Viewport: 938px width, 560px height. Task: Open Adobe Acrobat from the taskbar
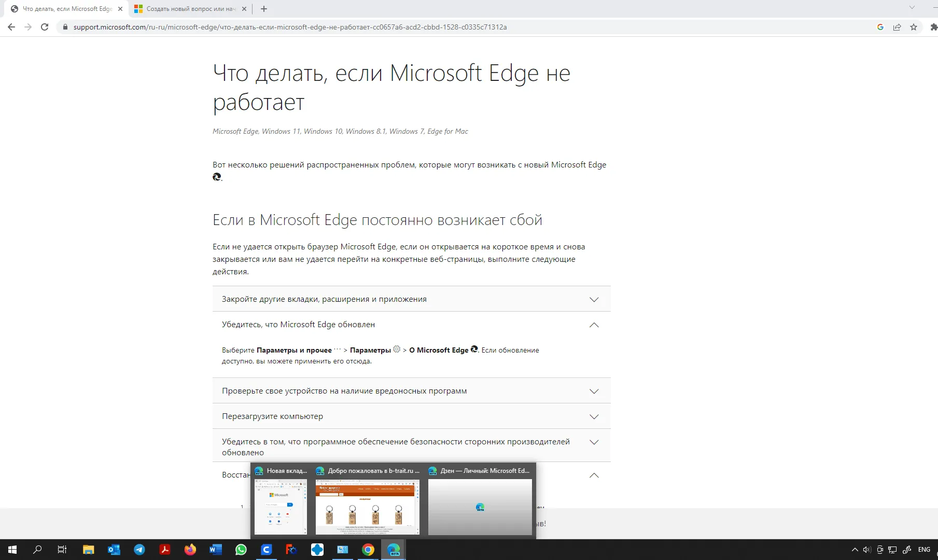tap(165, 550)
